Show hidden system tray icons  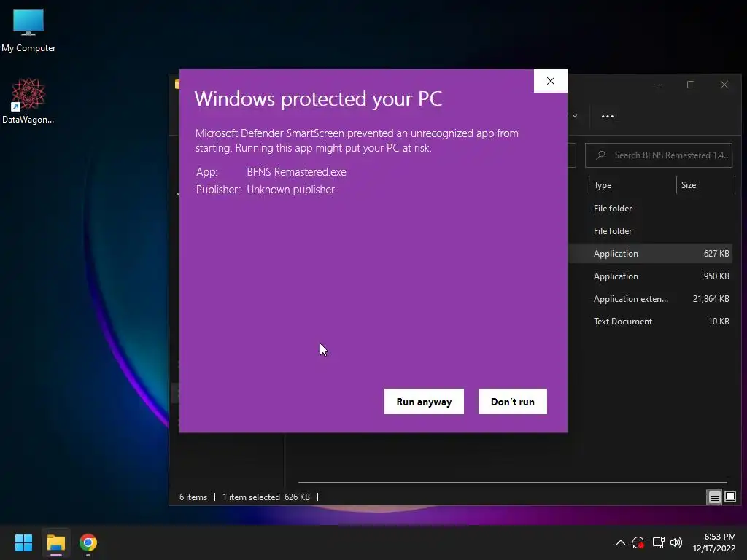[x=620, y=542]
